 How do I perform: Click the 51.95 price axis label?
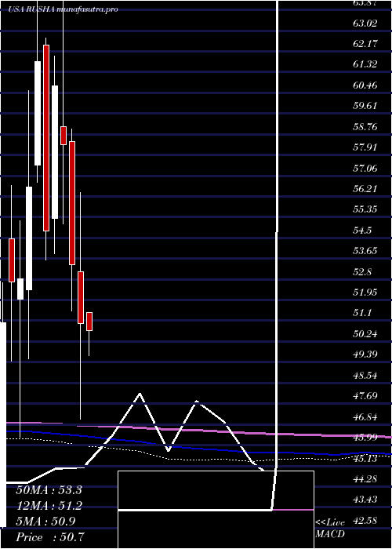point(365,293)
